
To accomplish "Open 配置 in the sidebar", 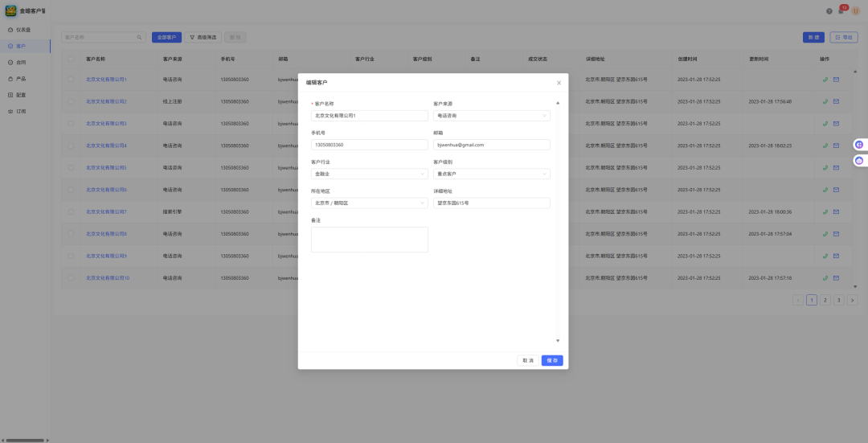I will tap(25, 95).
